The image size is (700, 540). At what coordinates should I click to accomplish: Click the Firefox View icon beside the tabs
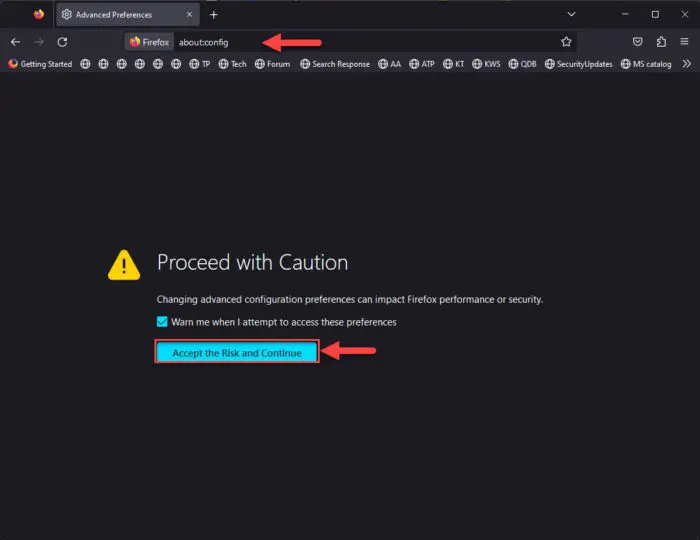[x=39, y=14]
